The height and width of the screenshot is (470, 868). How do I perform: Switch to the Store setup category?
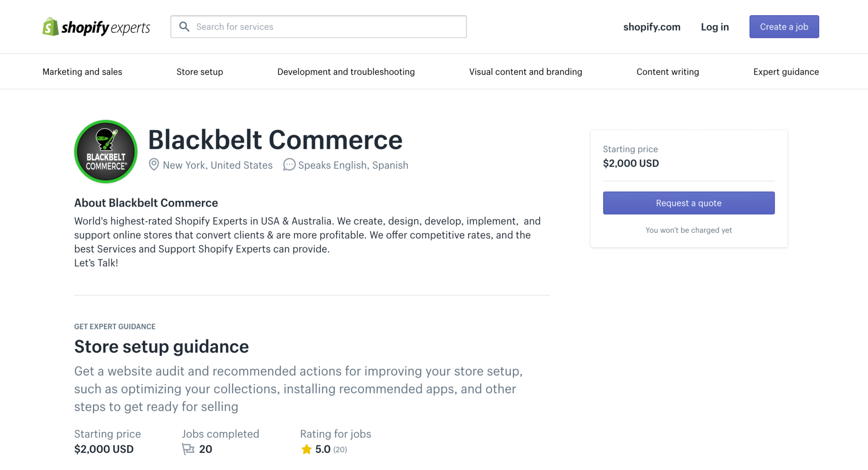(x=199, y=71)
